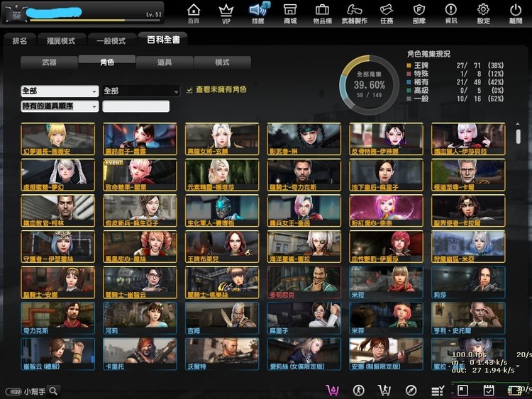532x399 pixels.
Task: Open the 商城 shop icon
Action: pyautogui.click(x=290, y=13)
